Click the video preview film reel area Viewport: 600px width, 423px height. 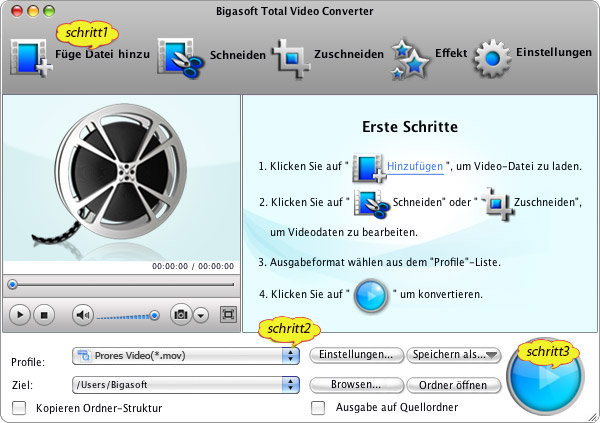coord(122,178)
